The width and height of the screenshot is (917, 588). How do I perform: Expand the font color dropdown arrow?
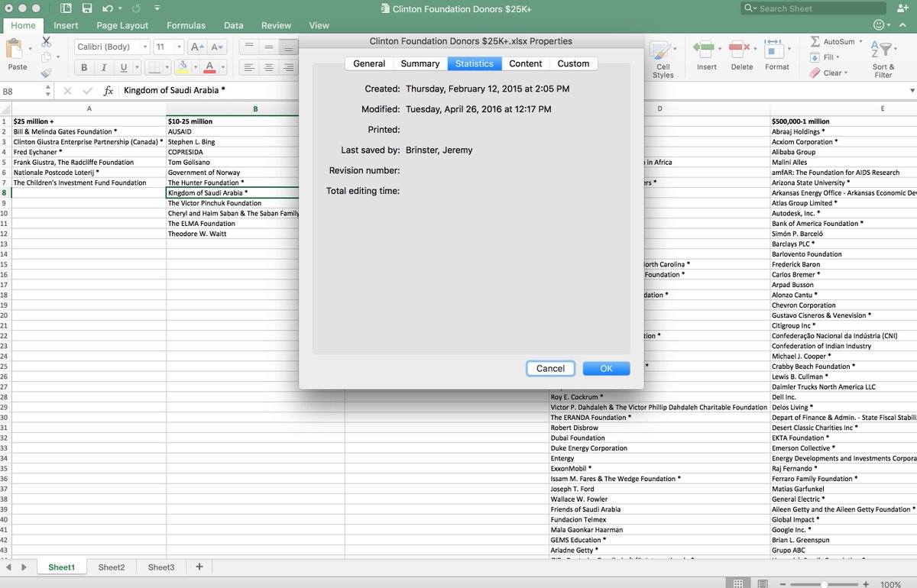pyautogui.click(x=223, y=67)
